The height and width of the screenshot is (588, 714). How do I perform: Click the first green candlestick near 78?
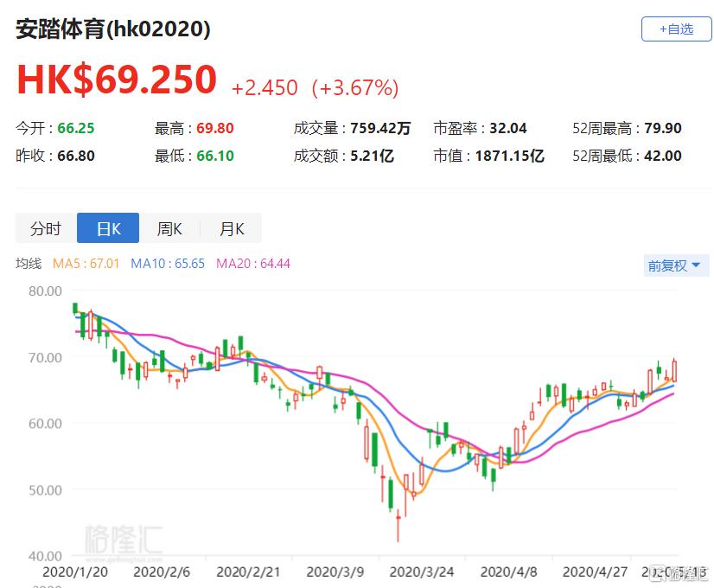[75, 309]
